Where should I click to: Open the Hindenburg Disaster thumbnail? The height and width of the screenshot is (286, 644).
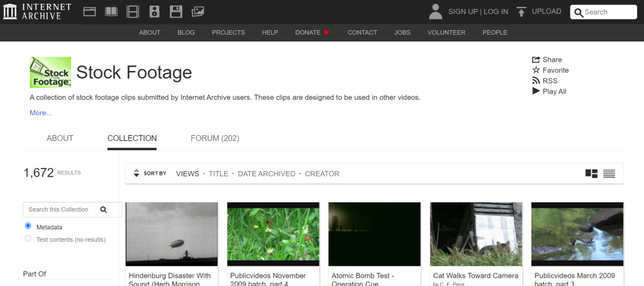pyautogui.click(x=172, y=234)
